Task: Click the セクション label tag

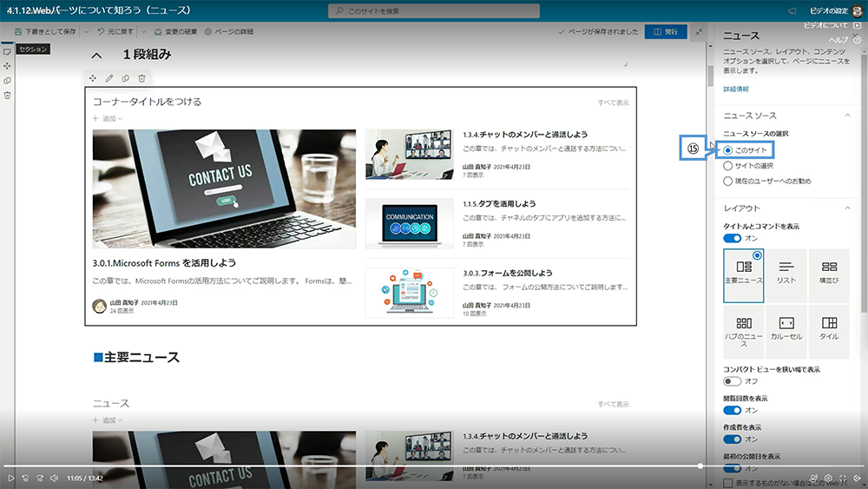Action: tap(33, 50)
